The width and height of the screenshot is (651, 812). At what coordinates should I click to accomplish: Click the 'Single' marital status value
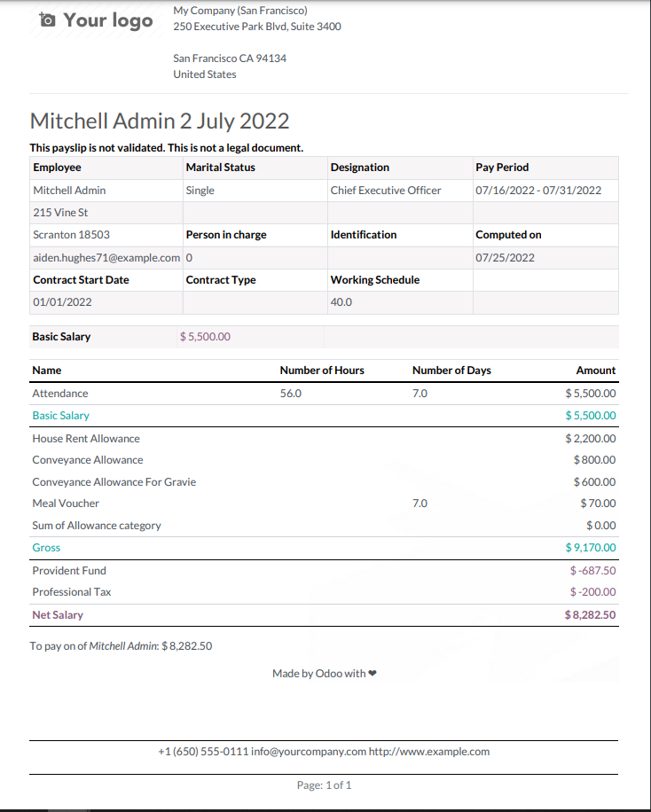(x=200, y=191)
